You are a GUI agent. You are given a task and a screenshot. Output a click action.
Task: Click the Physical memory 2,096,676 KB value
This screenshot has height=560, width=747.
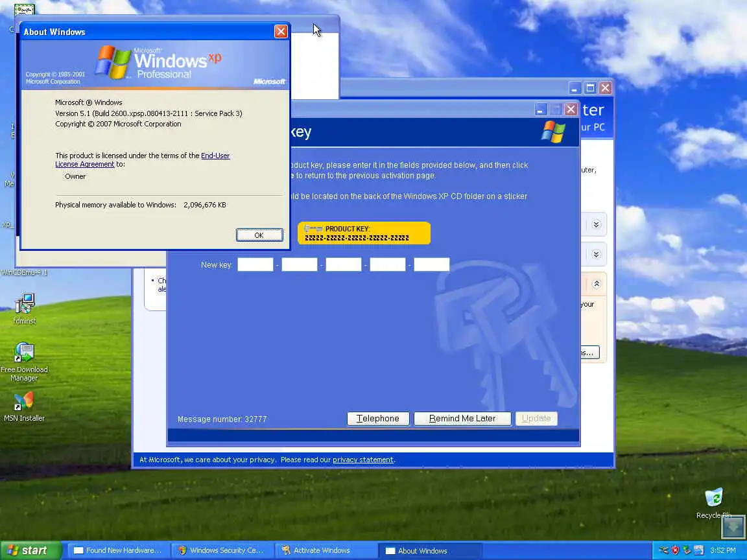pos(205,205)
